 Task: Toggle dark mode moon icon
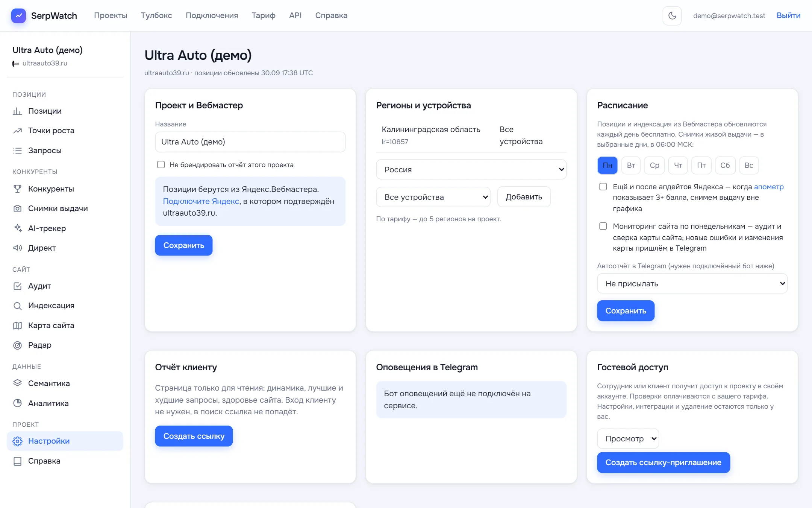(x=672, y=15)
